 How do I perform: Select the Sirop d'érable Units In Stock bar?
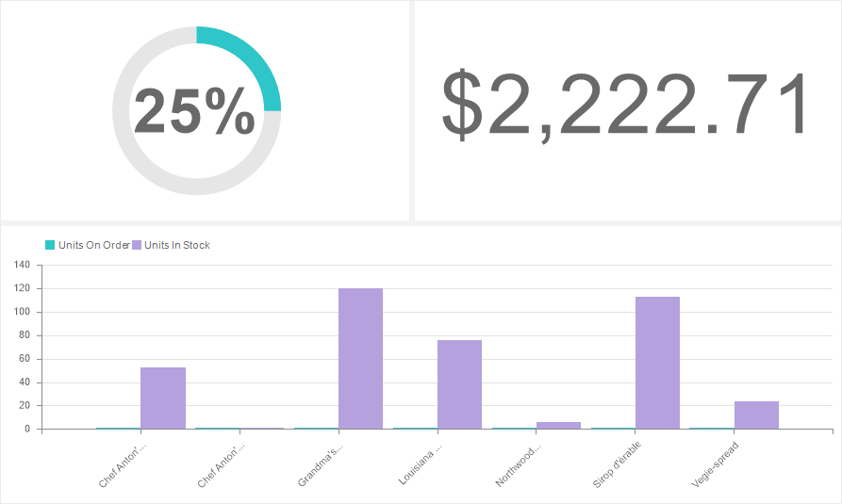(657, 363)
